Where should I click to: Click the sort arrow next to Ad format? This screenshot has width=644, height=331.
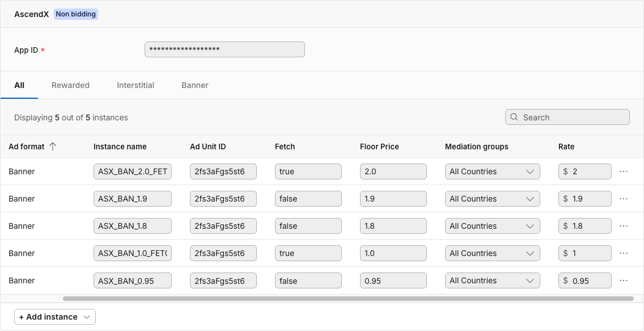tap(53, 146)
